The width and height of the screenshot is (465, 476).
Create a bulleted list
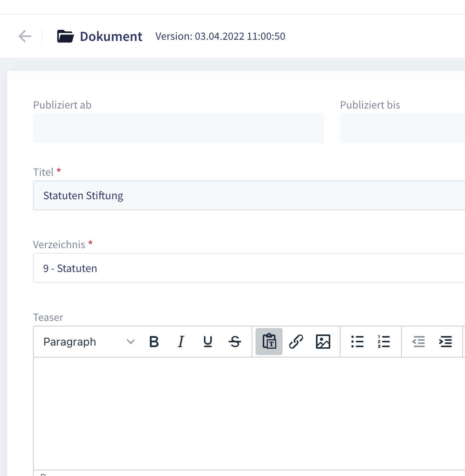pos(357,342)
